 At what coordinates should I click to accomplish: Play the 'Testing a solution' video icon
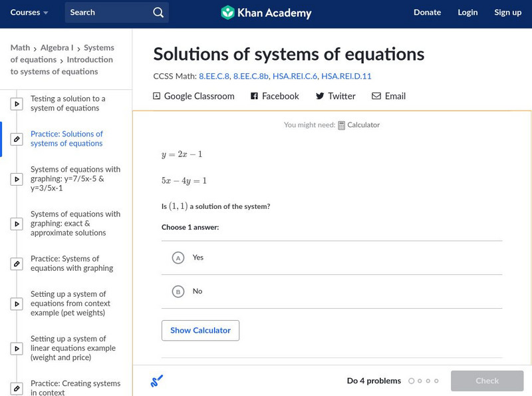point(17,104)
